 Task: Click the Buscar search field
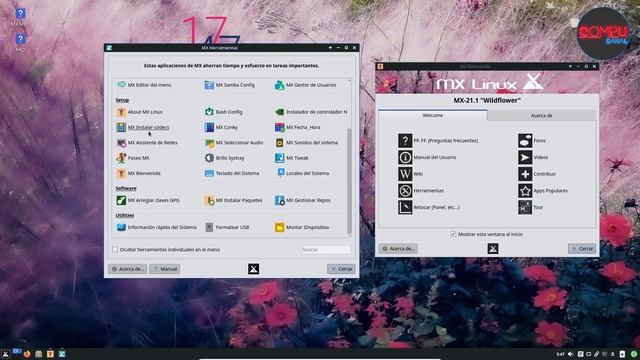pyautogui.click(x=325, y=249)
